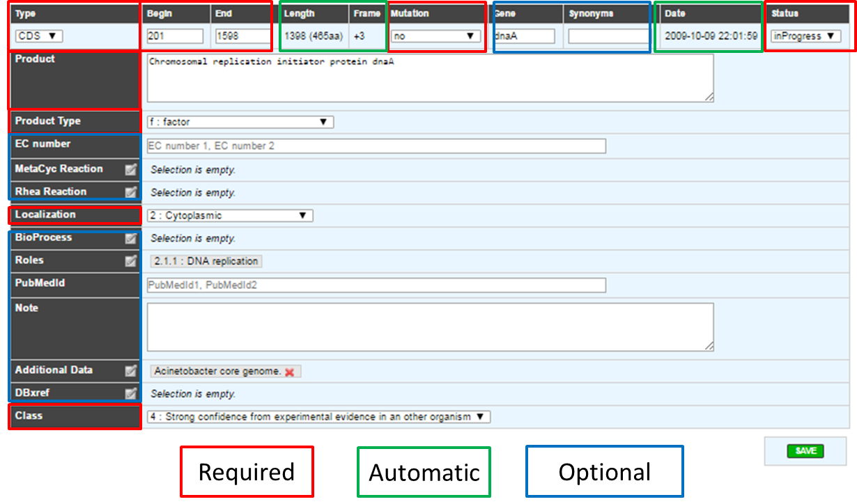Screen dimensions: 857x504
Task: Click the Note text area
Action: pos(430,326)
